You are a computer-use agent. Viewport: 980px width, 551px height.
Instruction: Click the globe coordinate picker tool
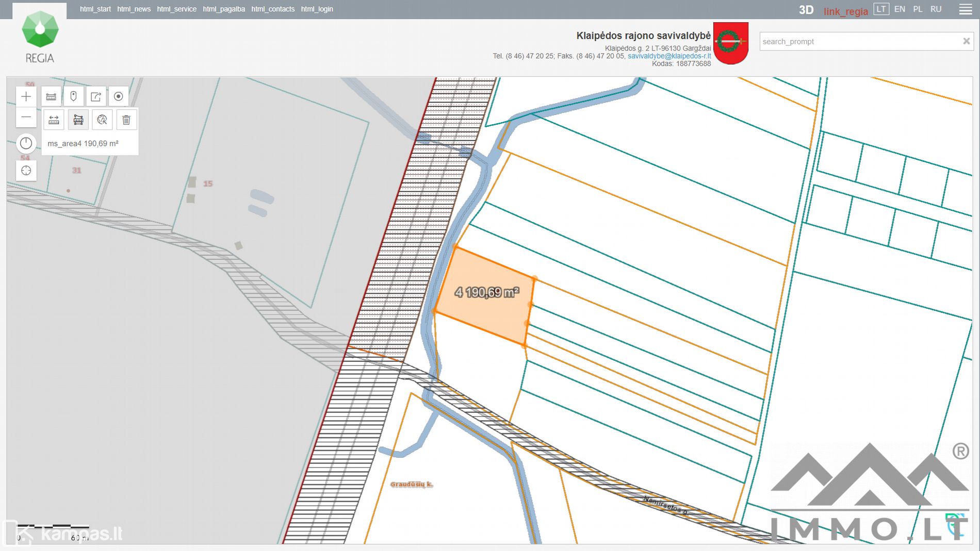pos(102,120)
